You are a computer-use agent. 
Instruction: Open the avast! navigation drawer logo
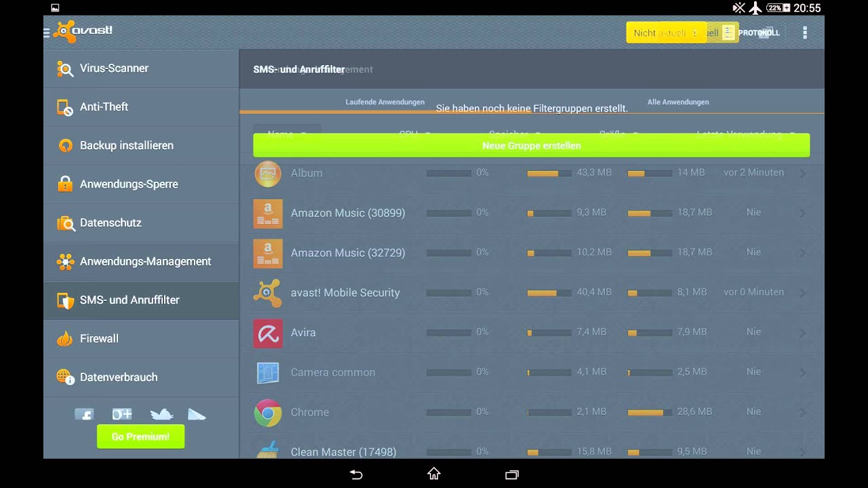click(x=82, y=31)
